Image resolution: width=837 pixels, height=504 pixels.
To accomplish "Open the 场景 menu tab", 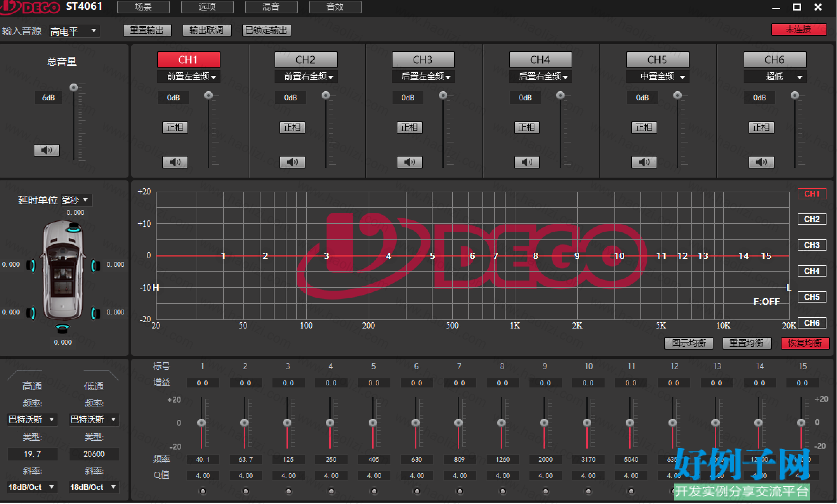I will click(143, 7).
